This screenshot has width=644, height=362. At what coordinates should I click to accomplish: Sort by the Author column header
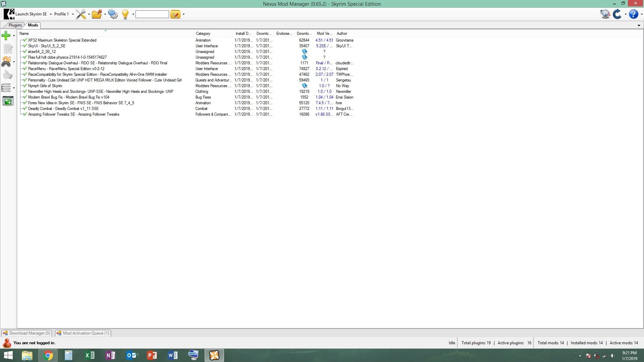(344, 34)
